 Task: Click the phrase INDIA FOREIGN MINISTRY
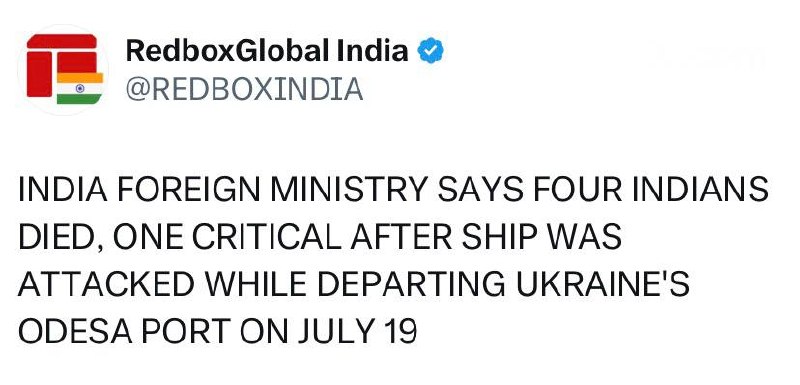[222, 190]
